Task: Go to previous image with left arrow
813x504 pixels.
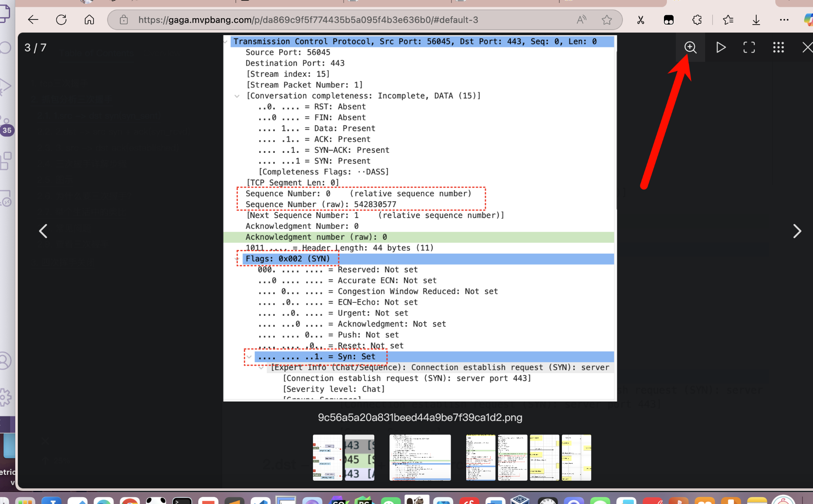Action: [x=43, y=231]
